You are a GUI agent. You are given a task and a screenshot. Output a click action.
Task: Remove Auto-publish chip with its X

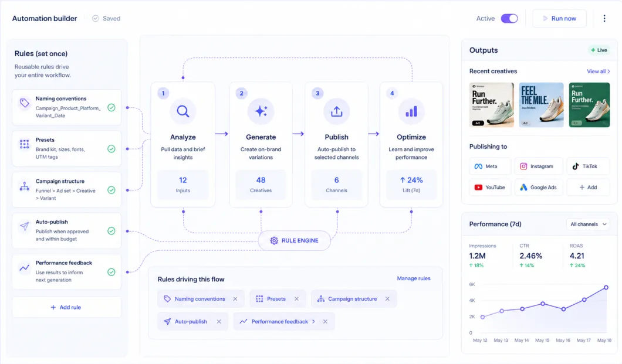click(x=219, y=322)
